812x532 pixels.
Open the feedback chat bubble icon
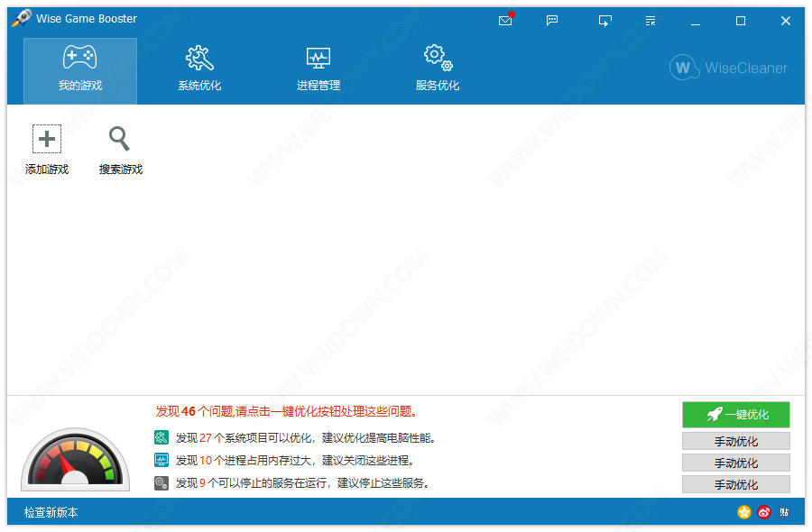point(552,20)
